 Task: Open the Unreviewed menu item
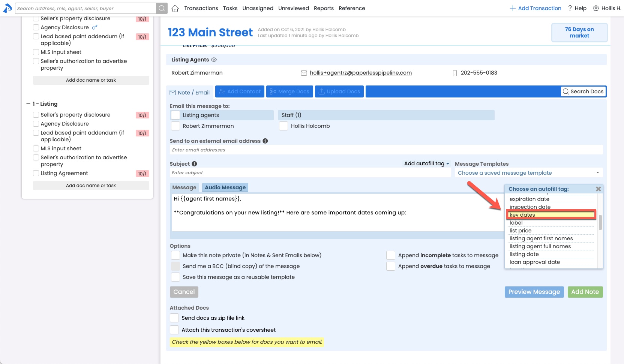(x=294, y=8)
